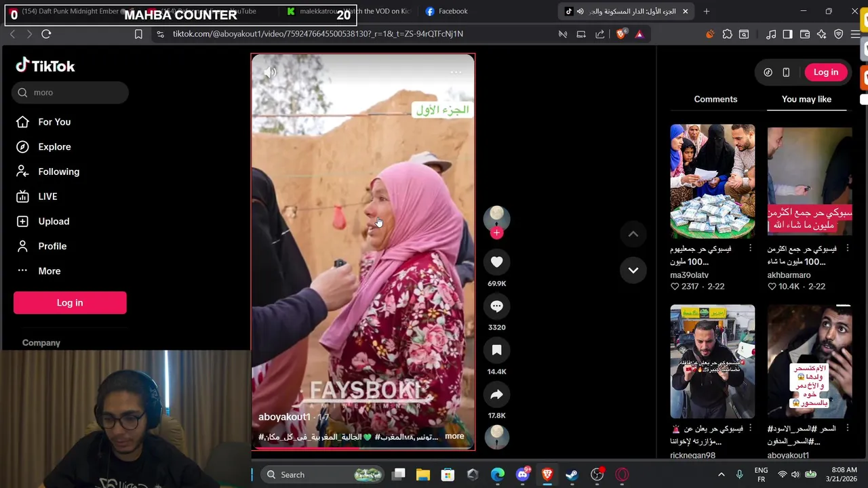Open the video three-dots options menu
This screenshot has width=868, height=488.
point(456,73)
